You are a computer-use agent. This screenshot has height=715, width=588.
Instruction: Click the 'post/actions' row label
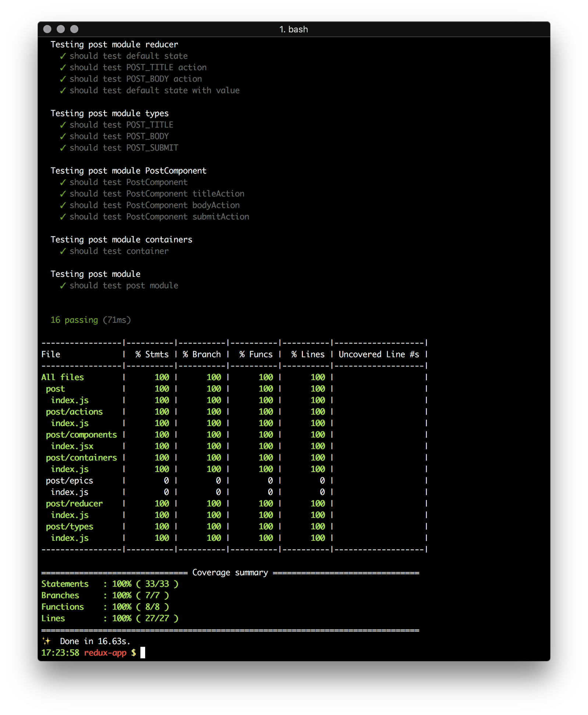click(x=74, y=412)
